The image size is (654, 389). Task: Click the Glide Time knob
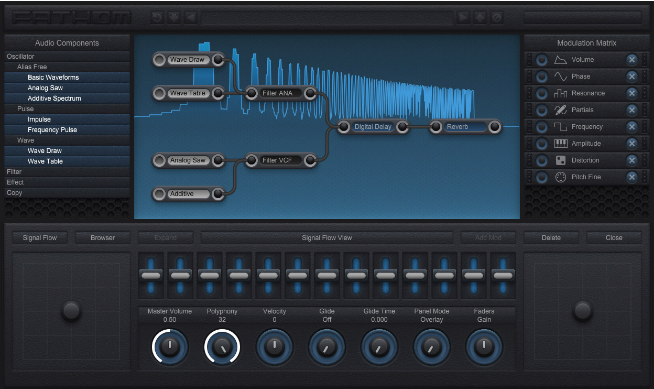(x=379, y=346)
